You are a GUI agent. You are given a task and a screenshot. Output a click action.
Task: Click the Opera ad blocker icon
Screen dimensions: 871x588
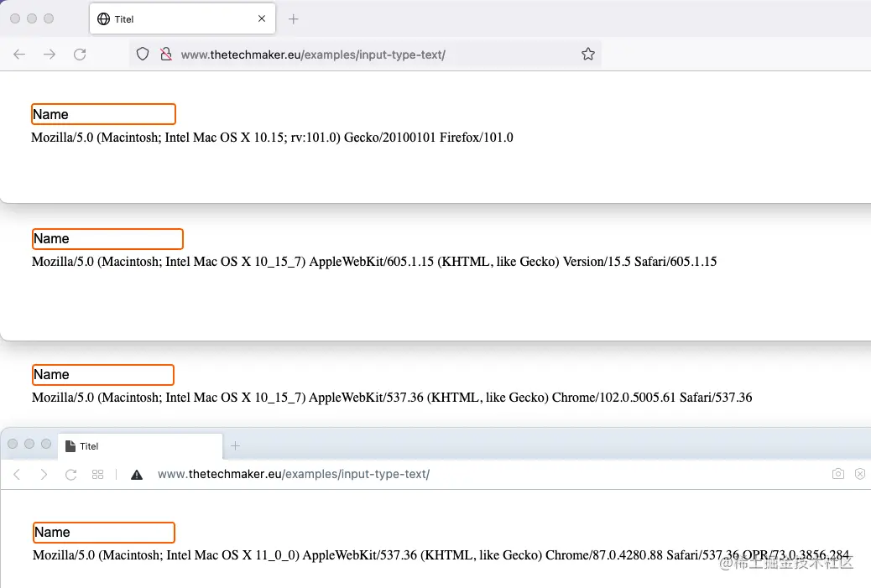tap(860, 474)
